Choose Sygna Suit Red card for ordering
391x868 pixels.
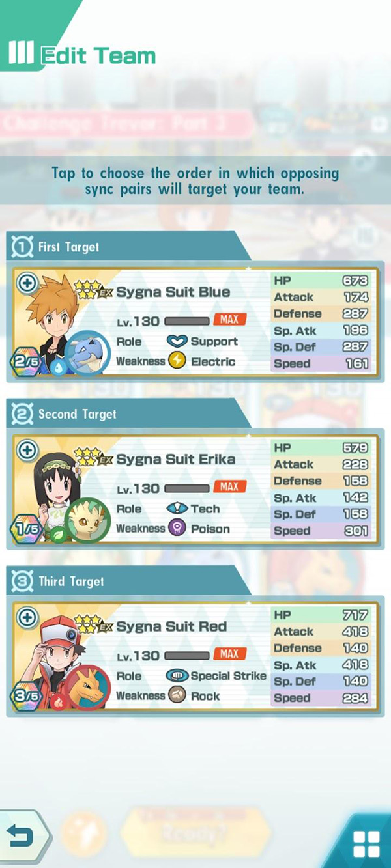(195, 656)
